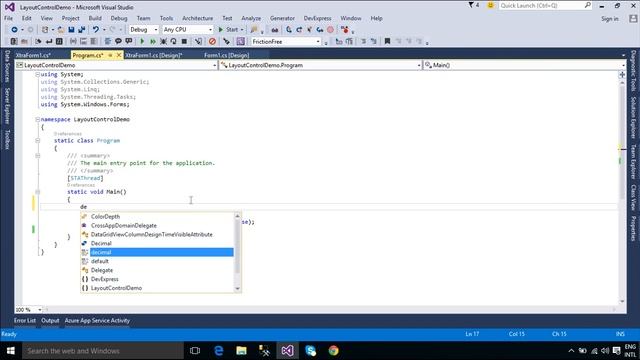Viewport: 640px width, 360px height.
Task: Click the Sign in link
Action: 610,19
